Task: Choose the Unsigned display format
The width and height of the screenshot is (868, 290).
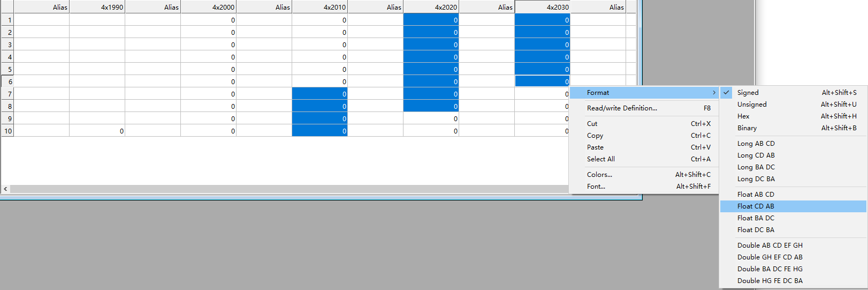Action: 751,105
